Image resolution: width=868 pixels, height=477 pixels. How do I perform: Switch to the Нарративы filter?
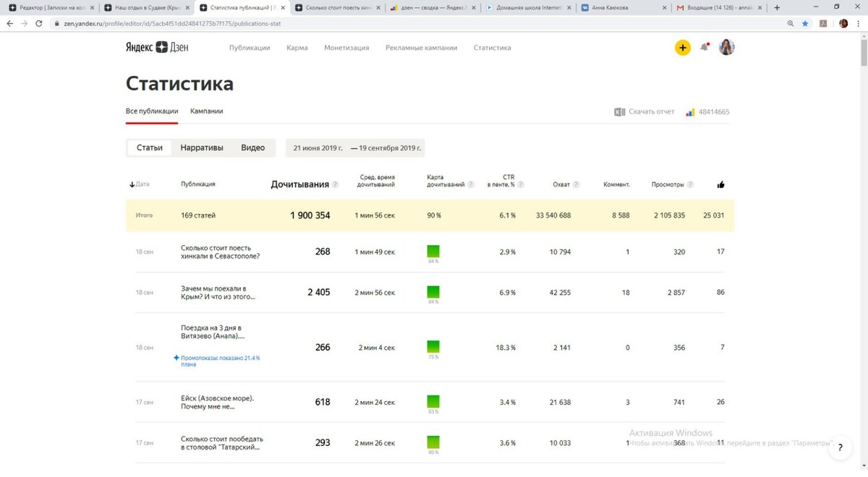point(202,147)
